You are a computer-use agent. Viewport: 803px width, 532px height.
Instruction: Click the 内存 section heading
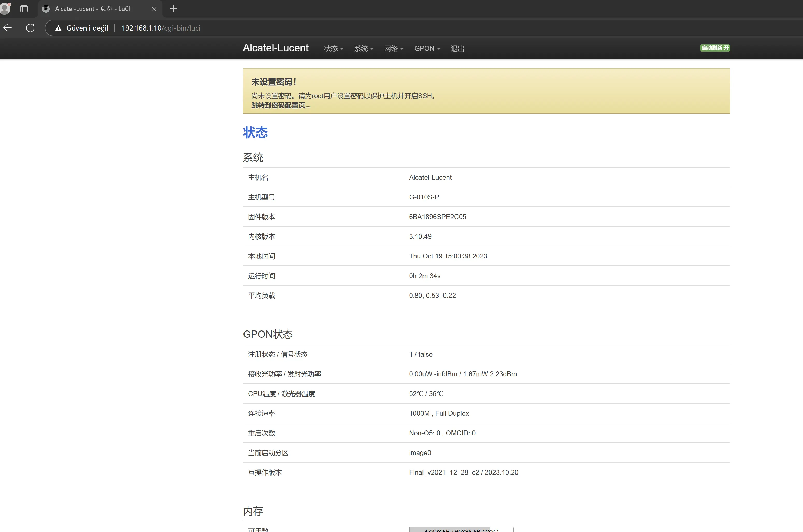pos(253,511)
